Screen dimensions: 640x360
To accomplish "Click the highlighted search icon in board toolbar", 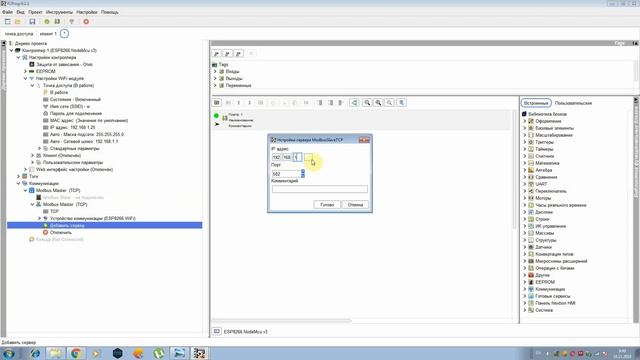I will [x=402, y=103].
